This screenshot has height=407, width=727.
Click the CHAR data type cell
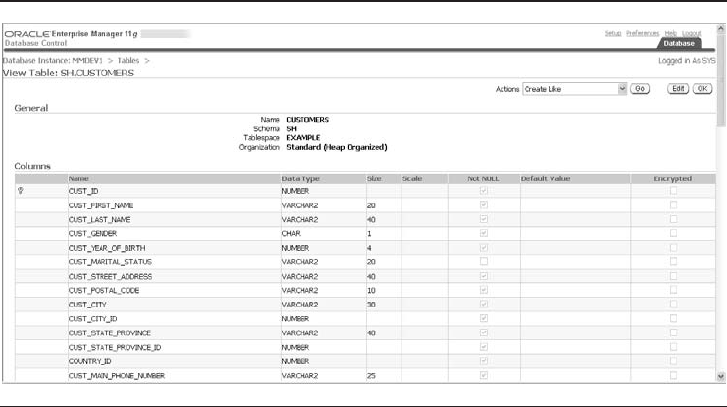(x=291, y=234)
